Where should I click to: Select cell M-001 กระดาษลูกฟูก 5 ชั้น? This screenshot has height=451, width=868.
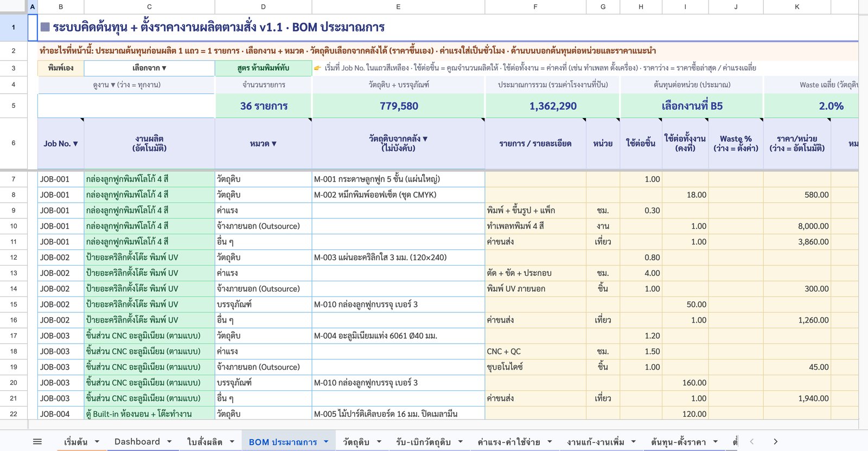(x=398, y=179)
